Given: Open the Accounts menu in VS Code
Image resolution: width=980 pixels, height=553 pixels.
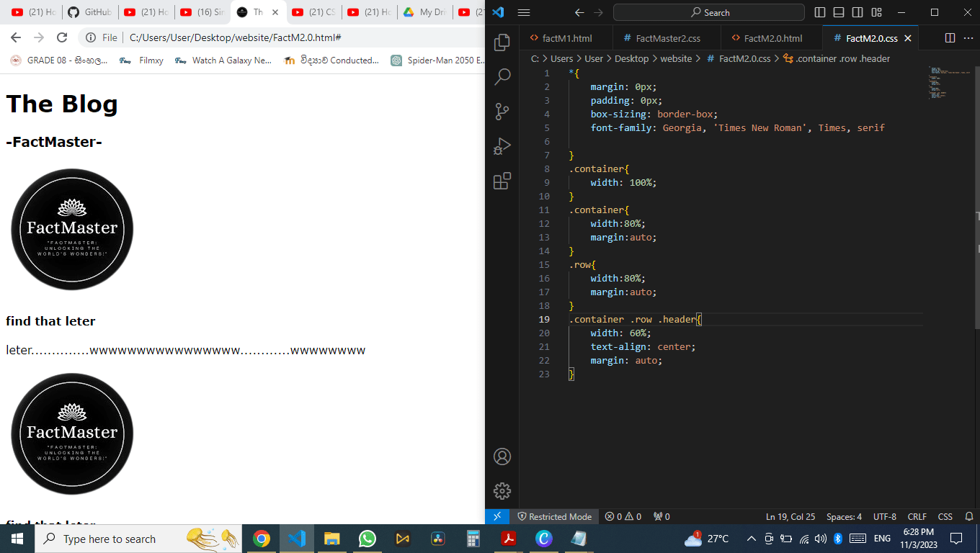Looking at the screenshot, I should [502, 457].
